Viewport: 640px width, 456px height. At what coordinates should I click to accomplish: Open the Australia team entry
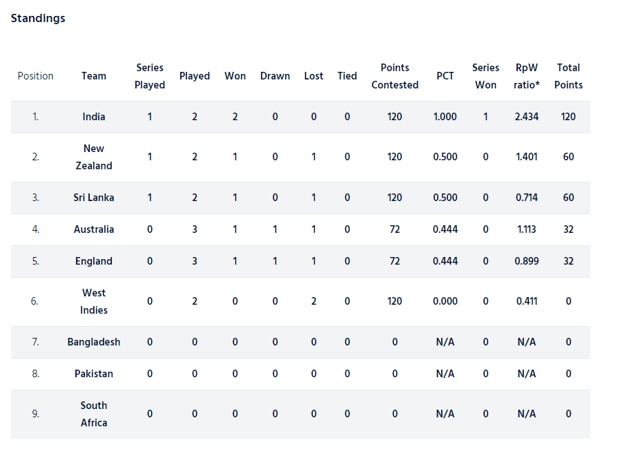tap(93, 229)
